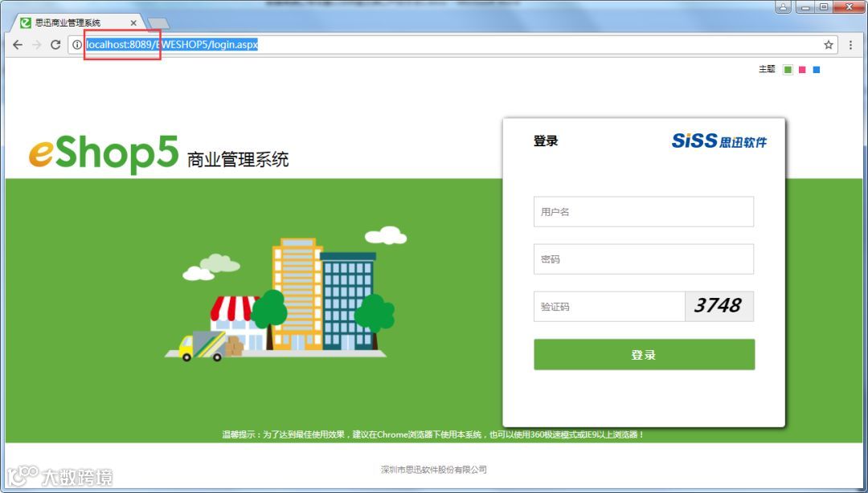The width and height of the screenshot is (868, 493).
Task: Open site information icon in address bar
Action: (x=77, y=45)
